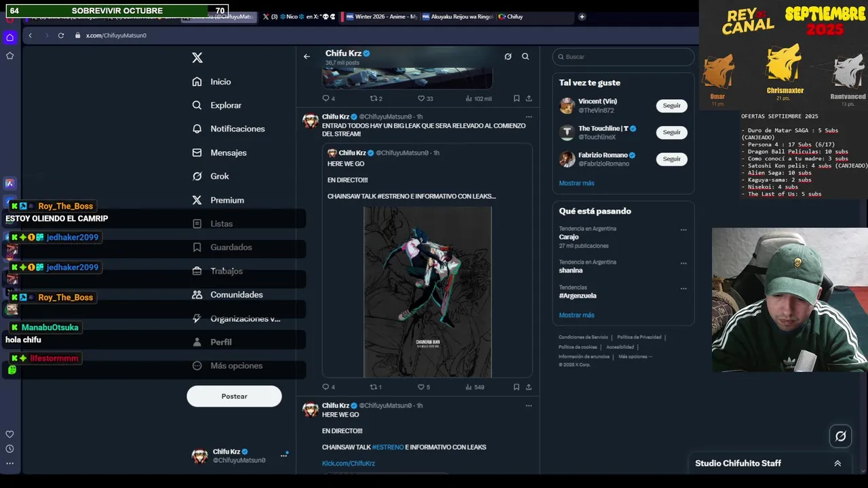Screen dimensions: 868x488
Task: Click the X logo in the sidebar
Action: pyautogui.click(x=197, y=58)
